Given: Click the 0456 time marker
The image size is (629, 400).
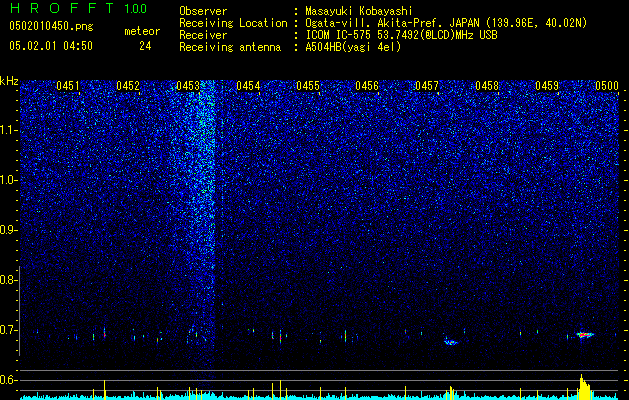Looking at the screenshot, I should [367, 86].
